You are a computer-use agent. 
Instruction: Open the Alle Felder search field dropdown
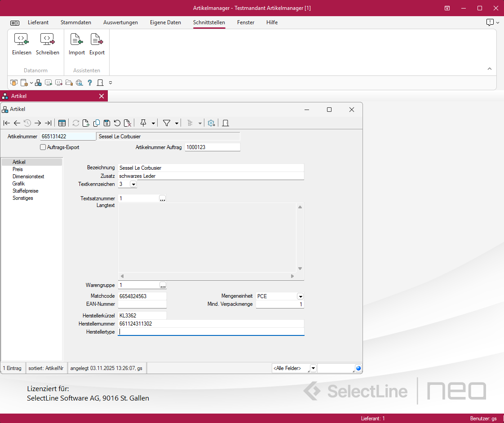pyautogui.click(x=313, y=368)
